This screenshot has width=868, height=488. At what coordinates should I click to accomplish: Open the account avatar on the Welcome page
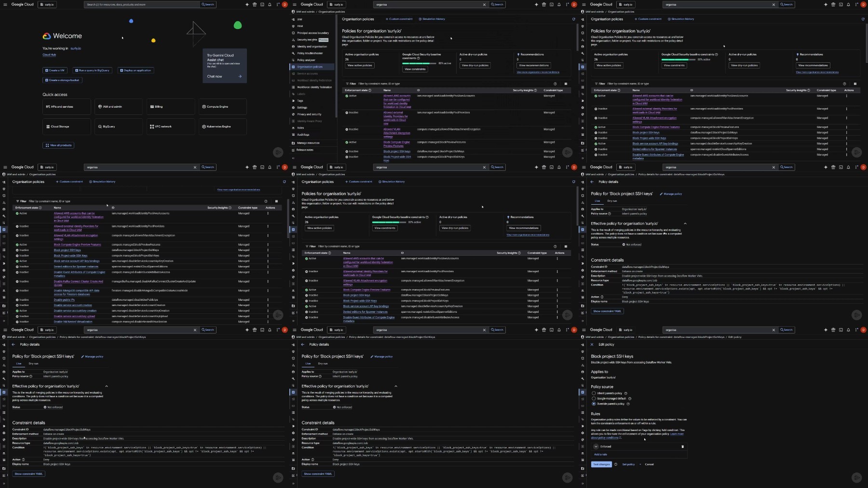pos(285,4)
